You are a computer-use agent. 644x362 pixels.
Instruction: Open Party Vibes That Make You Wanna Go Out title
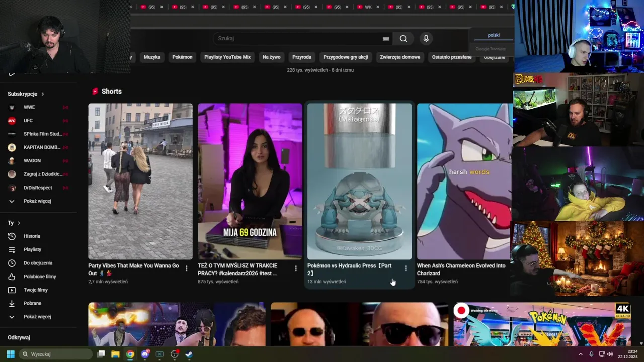133,269
